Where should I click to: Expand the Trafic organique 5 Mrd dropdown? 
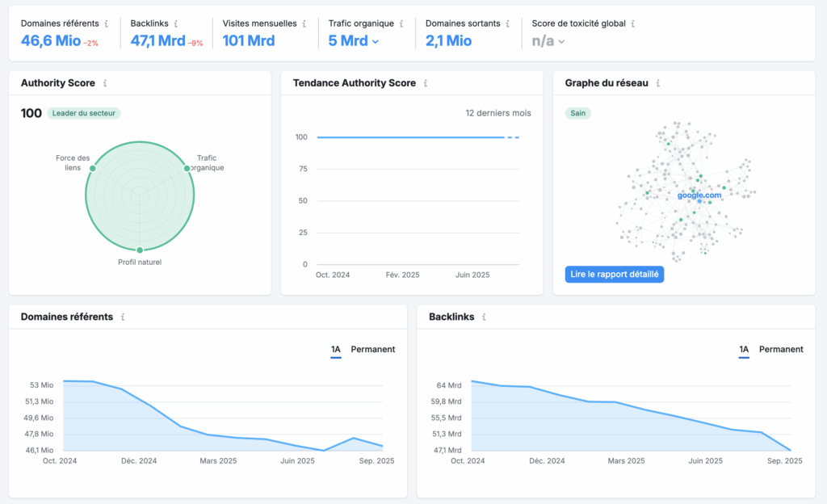point(376,41)
